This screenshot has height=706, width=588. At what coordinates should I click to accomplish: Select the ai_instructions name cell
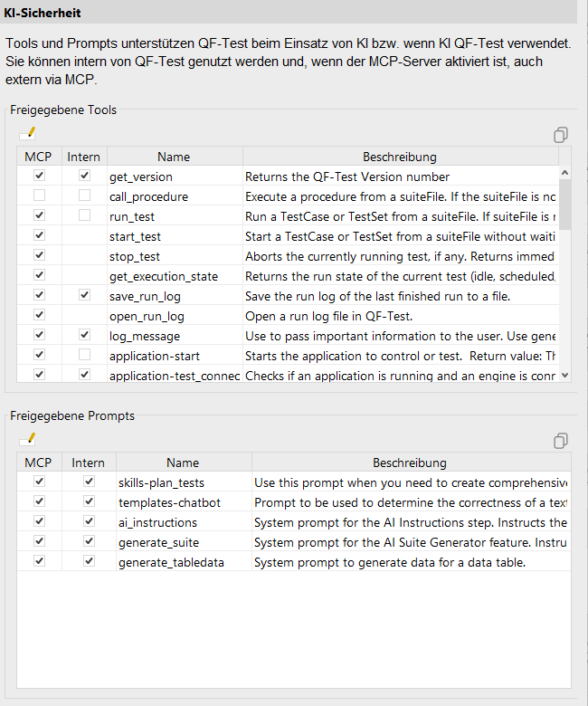point(184,522)
